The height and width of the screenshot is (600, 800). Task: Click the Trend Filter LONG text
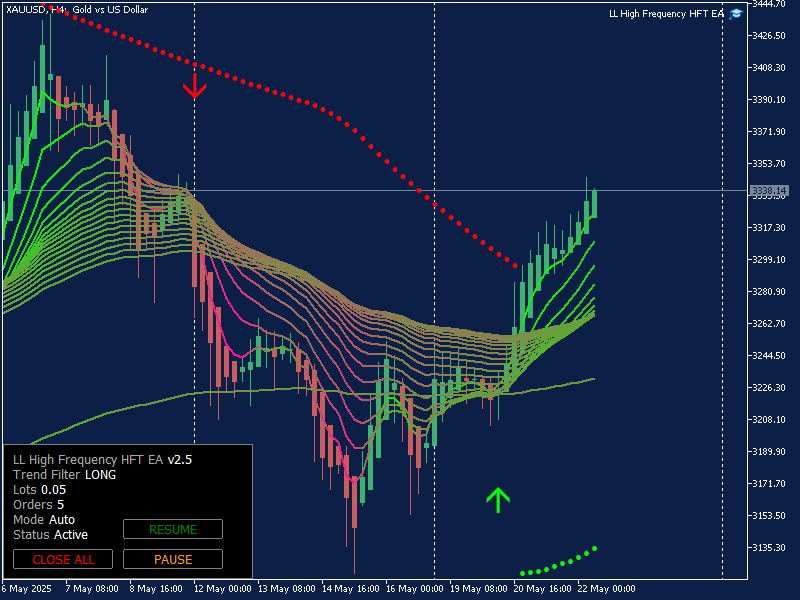click(64, 474)
